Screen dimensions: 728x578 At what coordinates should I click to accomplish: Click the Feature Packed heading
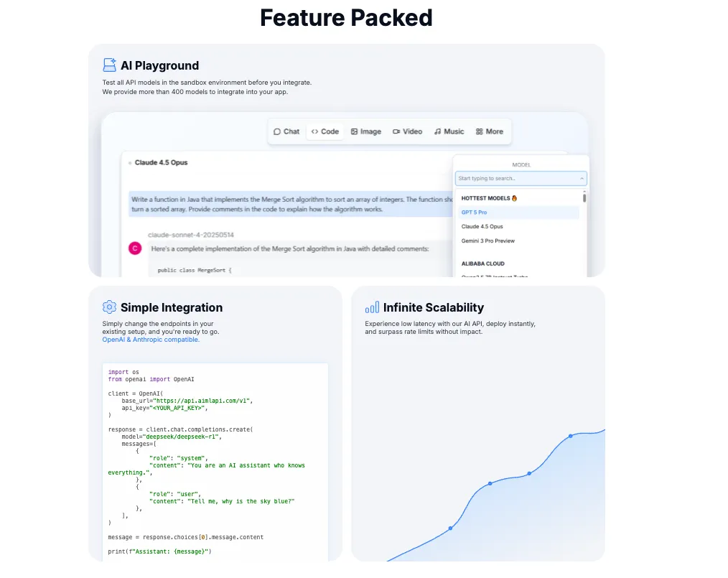[x=346, y=18]
